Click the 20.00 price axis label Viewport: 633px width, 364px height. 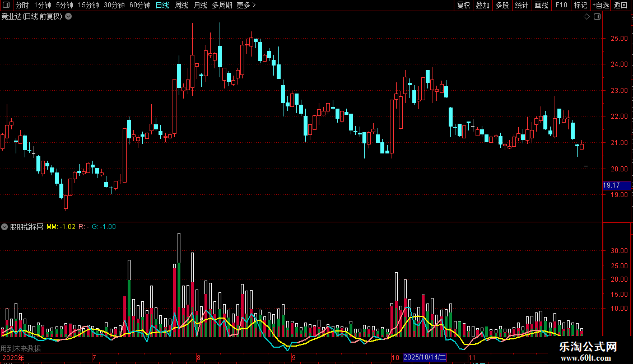coord(619,169)
